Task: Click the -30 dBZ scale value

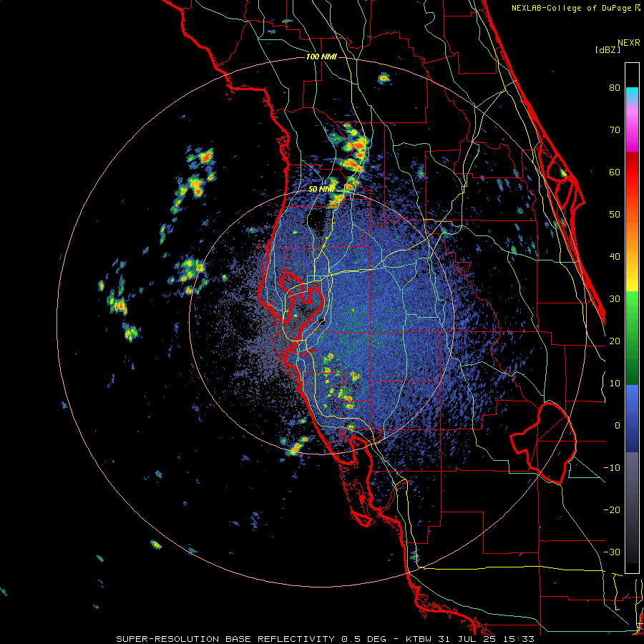Action: click(612, 552)
